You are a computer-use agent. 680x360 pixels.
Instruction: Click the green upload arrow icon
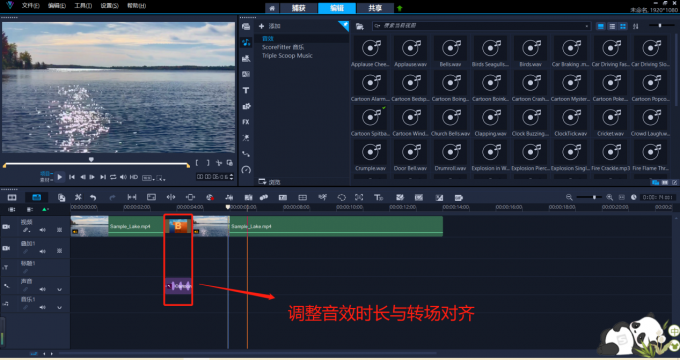tap(399, 8)
